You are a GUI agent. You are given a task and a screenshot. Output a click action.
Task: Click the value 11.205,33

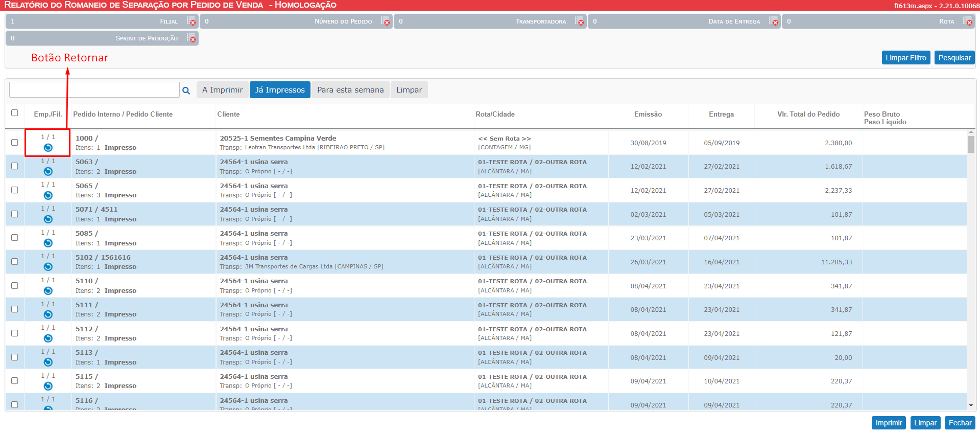[836, 262]
